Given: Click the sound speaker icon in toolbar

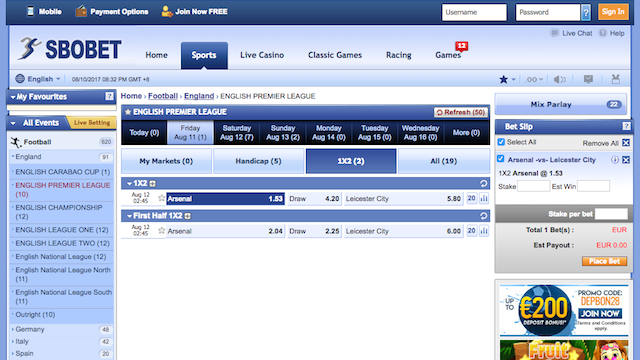Looking at the screenshot, I should coord(559,79).
